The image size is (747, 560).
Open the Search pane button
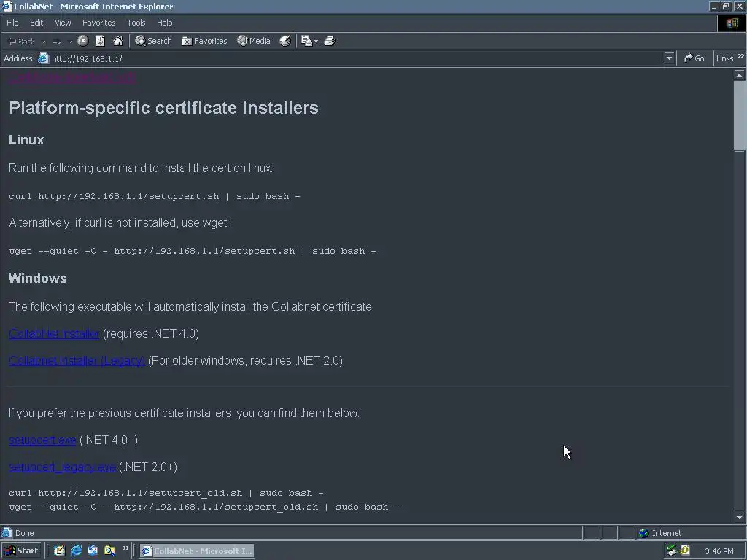pyautogui.click(x=153, y=41)
